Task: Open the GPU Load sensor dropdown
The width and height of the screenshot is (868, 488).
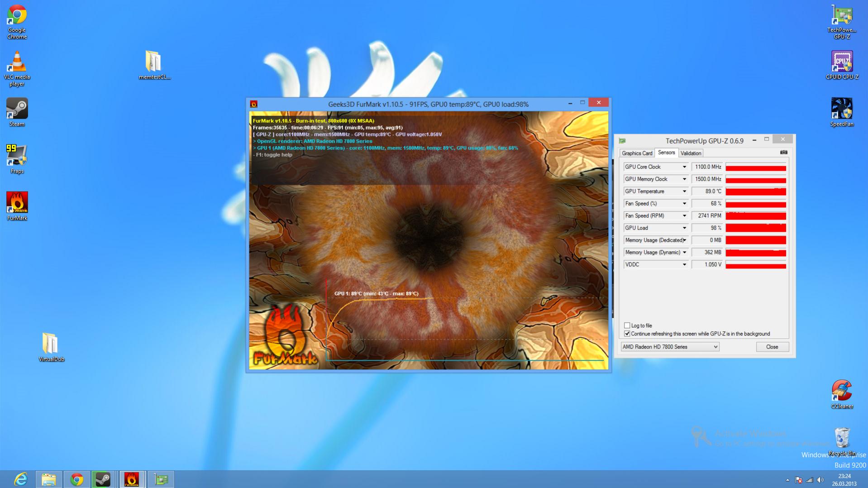Action: 684,228
